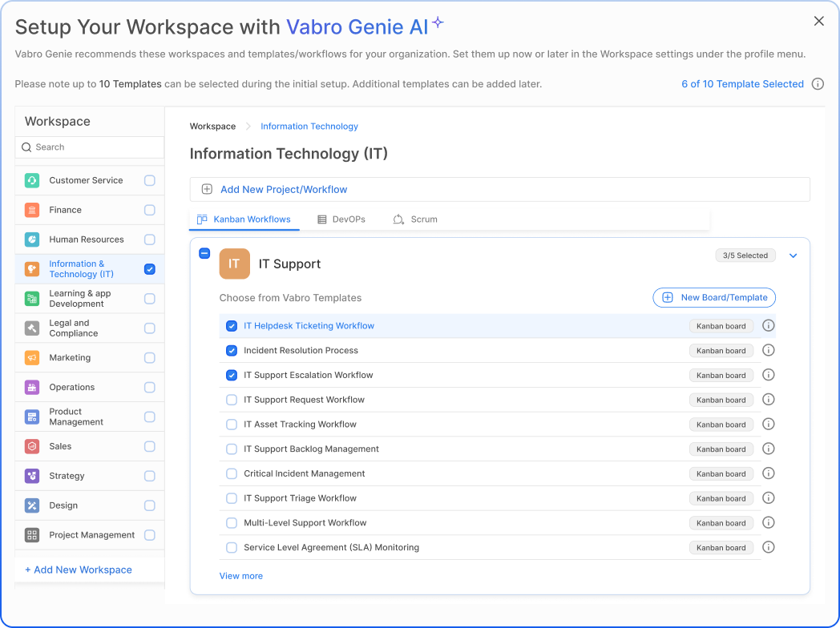The image size is (840, 628).
Task: Open info icon for Incident Resolution Process
Action: 768,350
